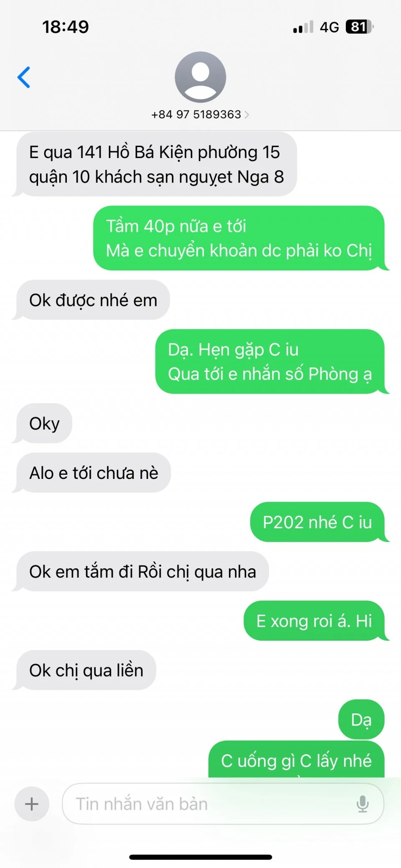The width and height of the screenshot is (401, 868).
Task: Tap the home indicator bar at bottom
Action: [x=200, y=857]
